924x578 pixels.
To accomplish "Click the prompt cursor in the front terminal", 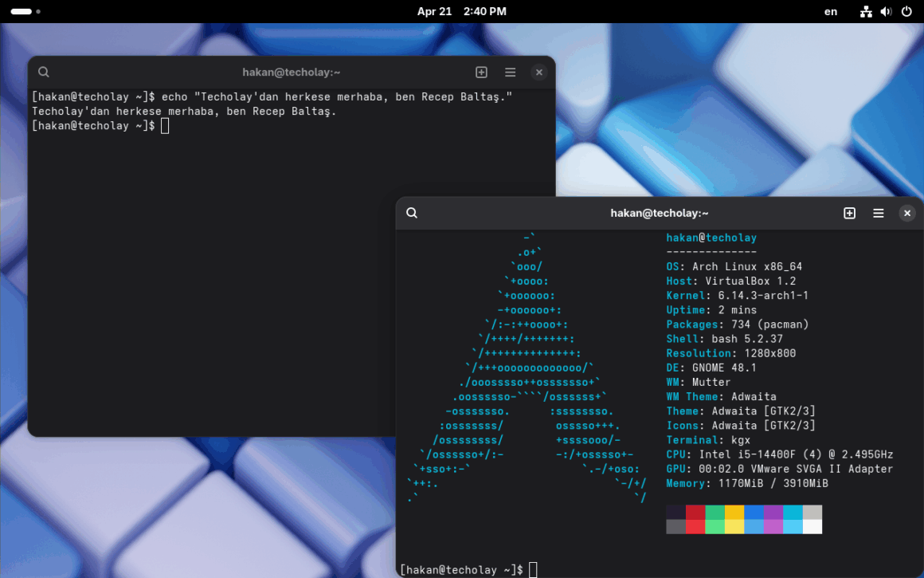I will point(533,570).
